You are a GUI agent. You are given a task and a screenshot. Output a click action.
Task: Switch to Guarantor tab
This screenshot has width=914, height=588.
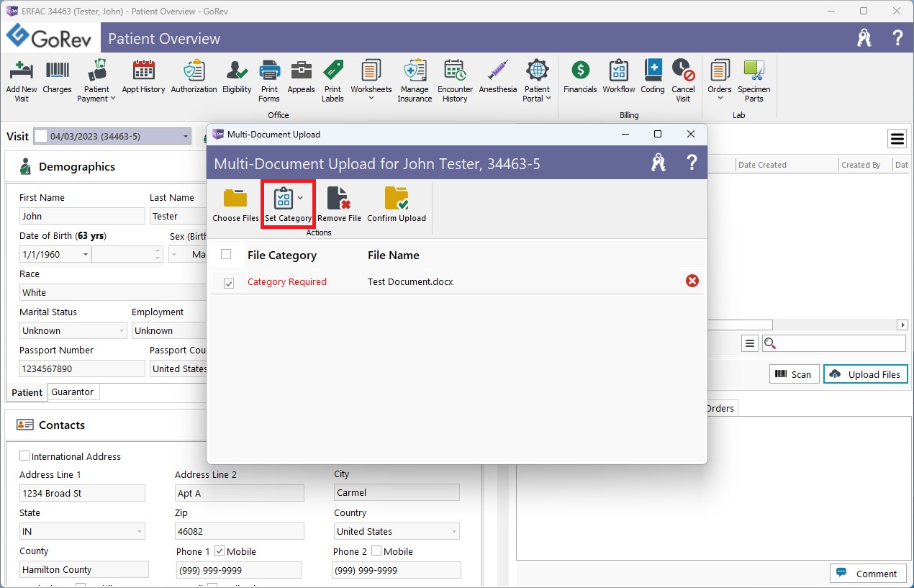pos(73,392)
